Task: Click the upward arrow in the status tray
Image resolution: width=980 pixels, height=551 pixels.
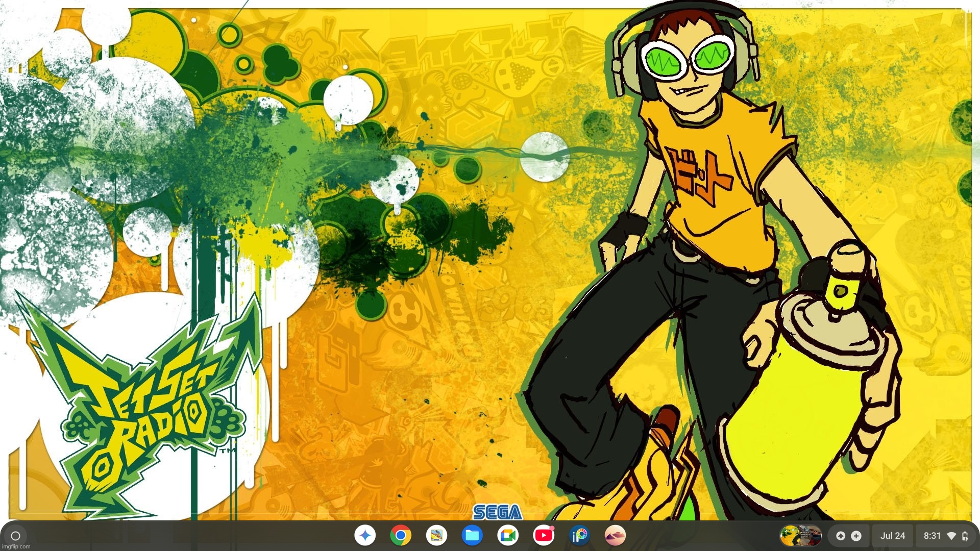Action: click(x=841, y=536)
